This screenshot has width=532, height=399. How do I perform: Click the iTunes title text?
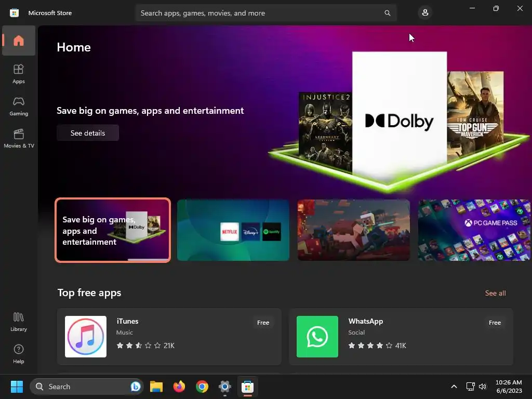[x=128, y=321]
